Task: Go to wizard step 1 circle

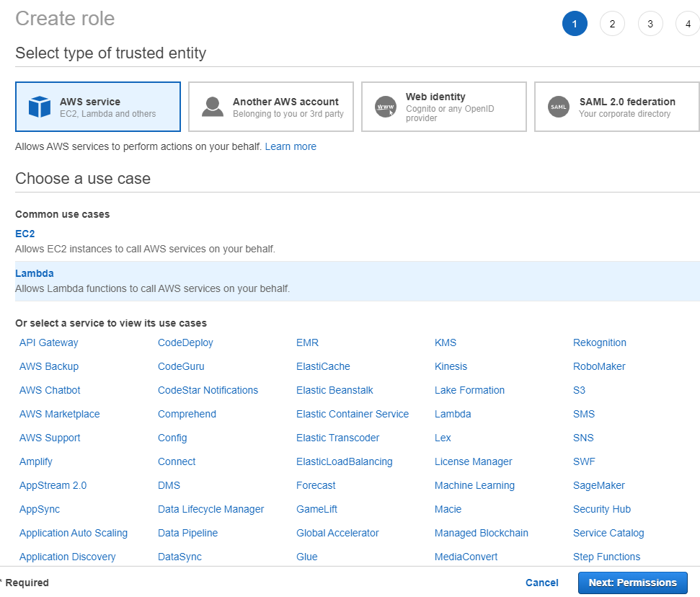Action: 575,24
